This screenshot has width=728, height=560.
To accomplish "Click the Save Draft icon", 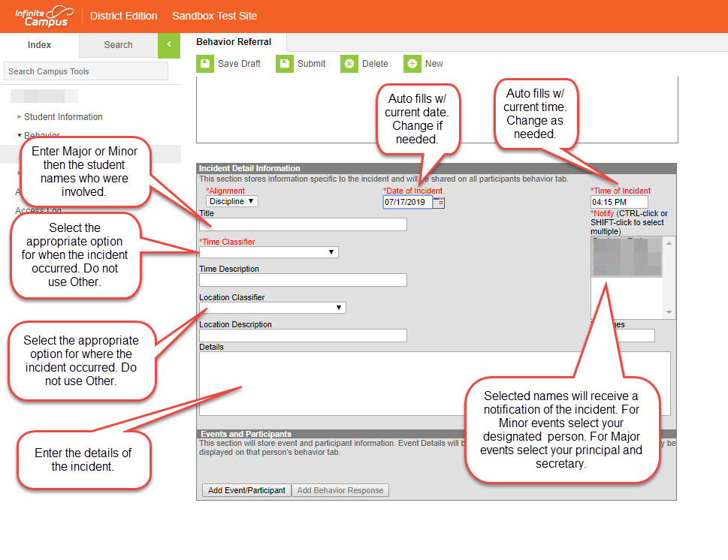I will pos(205,64).
